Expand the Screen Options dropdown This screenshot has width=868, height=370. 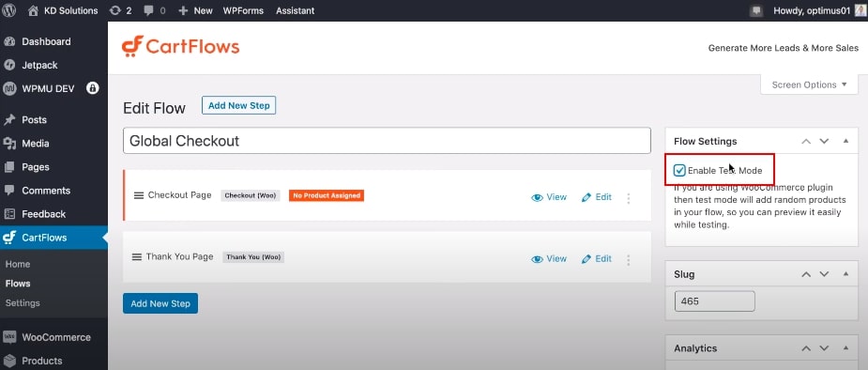click(x=809, y=85)
